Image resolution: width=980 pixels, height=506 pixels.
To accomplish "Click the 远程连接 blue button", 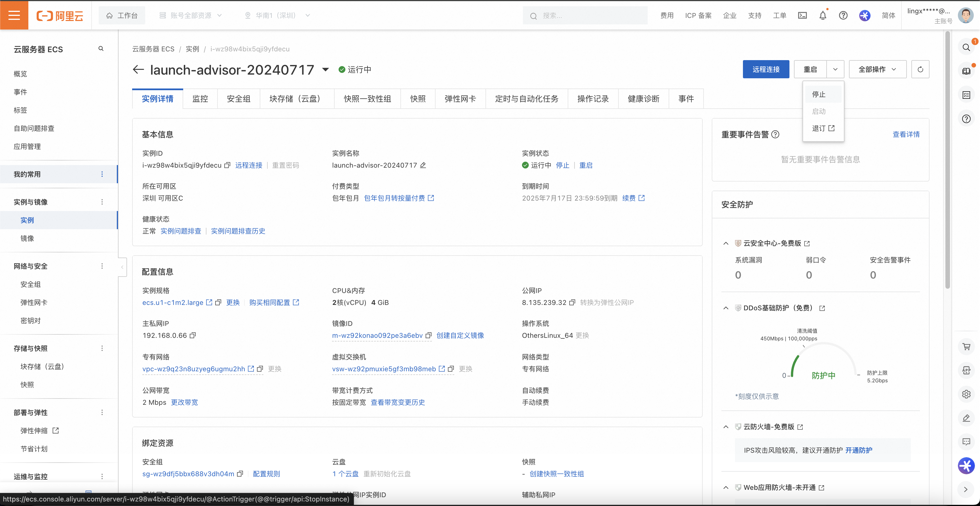I will [766, 69].
